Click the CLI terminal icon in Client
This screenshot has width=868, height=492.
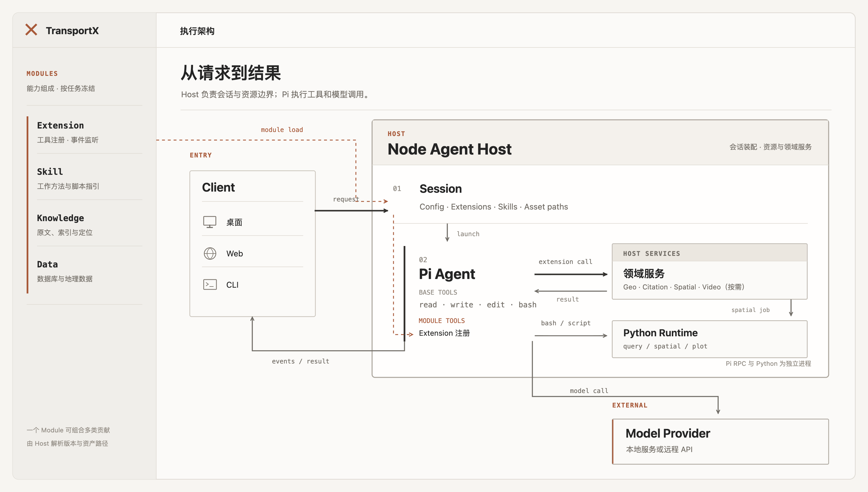[210, 284]
